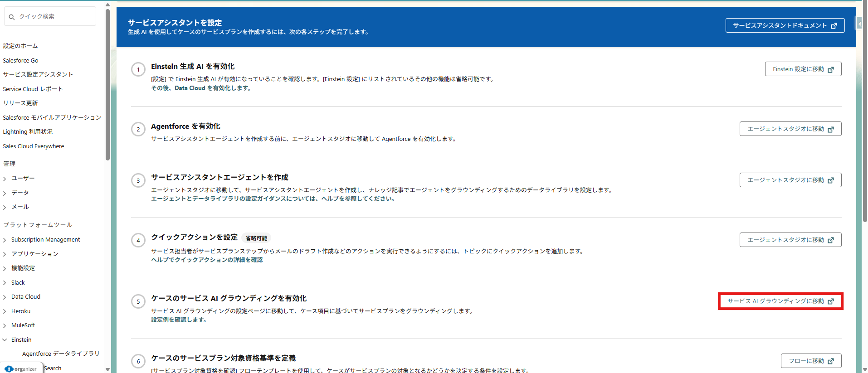Open Agentforce データライブラリ under Einstein

click(x=61, y=354)
